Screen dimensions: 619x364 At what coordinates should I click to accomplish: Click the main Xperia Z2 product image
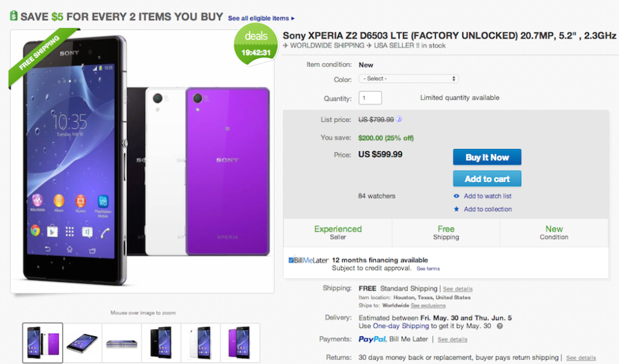(142, 161)
